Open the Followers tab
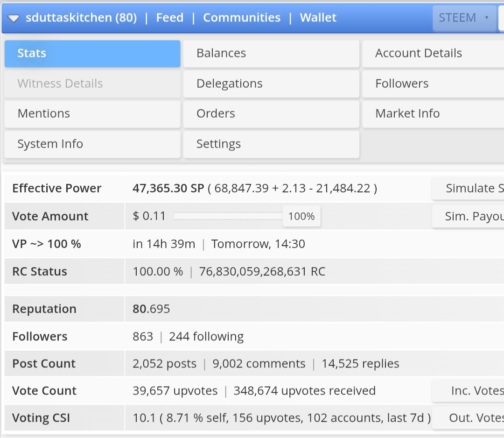This screenshot has height=438, width=504. pos(433,84)
